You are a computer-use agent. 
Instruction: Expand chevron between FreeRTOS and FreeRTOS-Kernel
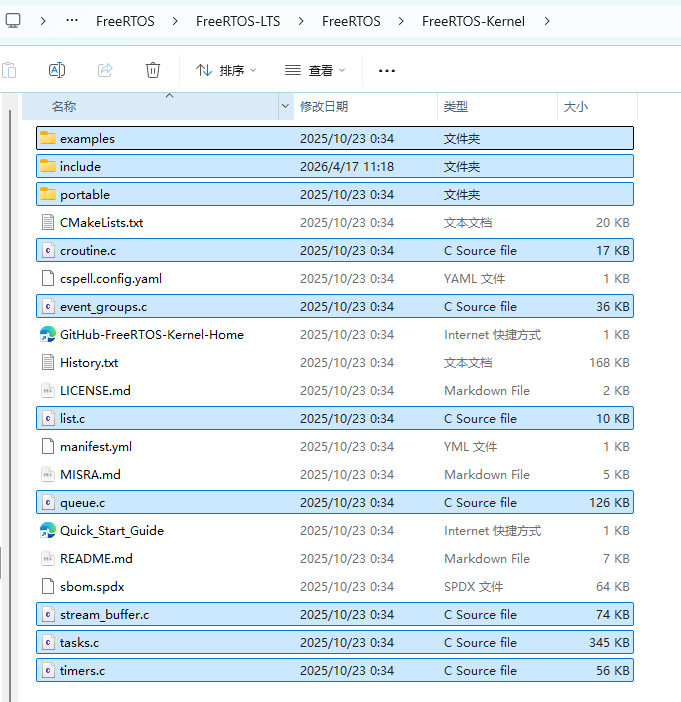coord(401,21)
